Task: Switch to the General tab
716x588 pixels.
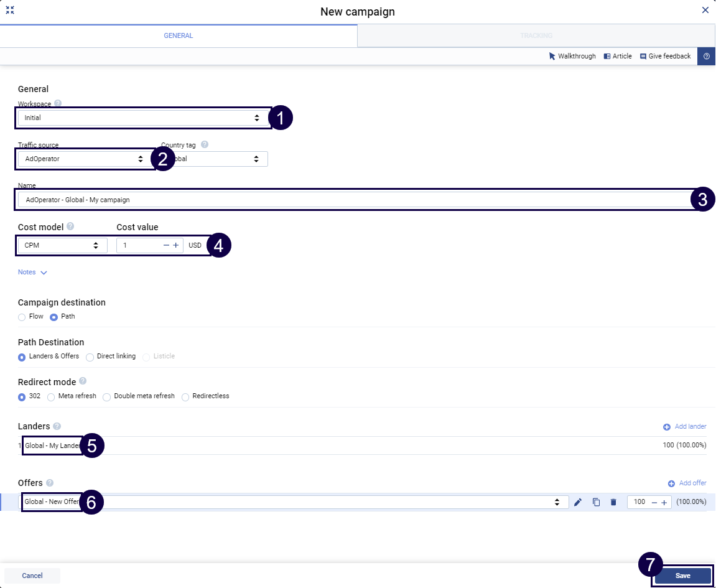Action: point(179,36)
